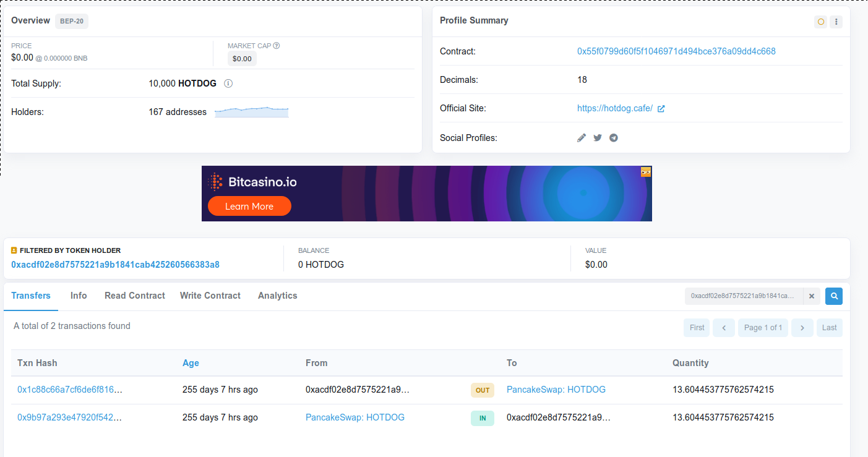Open the Telegram social profile icon
The width and height of the screenshot is (868, 457).
tap(614, 138)
